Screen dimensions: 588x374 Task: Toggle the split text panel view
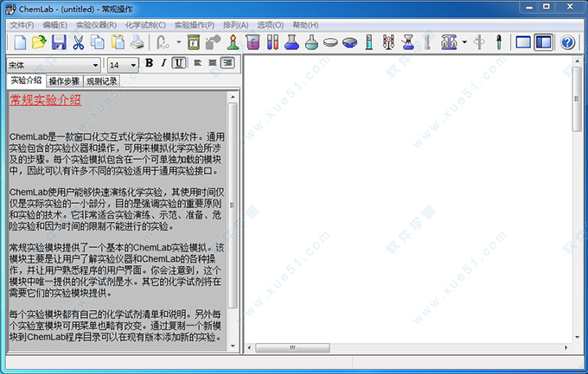(x=543, y=42)
